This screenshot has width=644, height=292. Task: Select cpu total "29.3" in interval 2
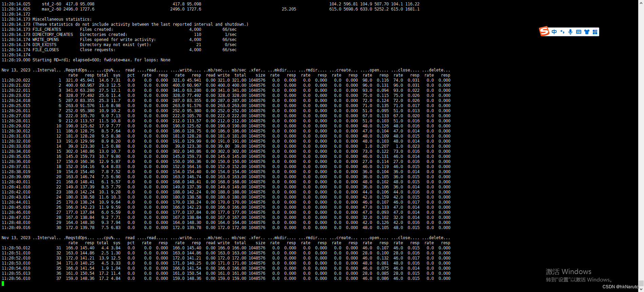click(104, 85)
